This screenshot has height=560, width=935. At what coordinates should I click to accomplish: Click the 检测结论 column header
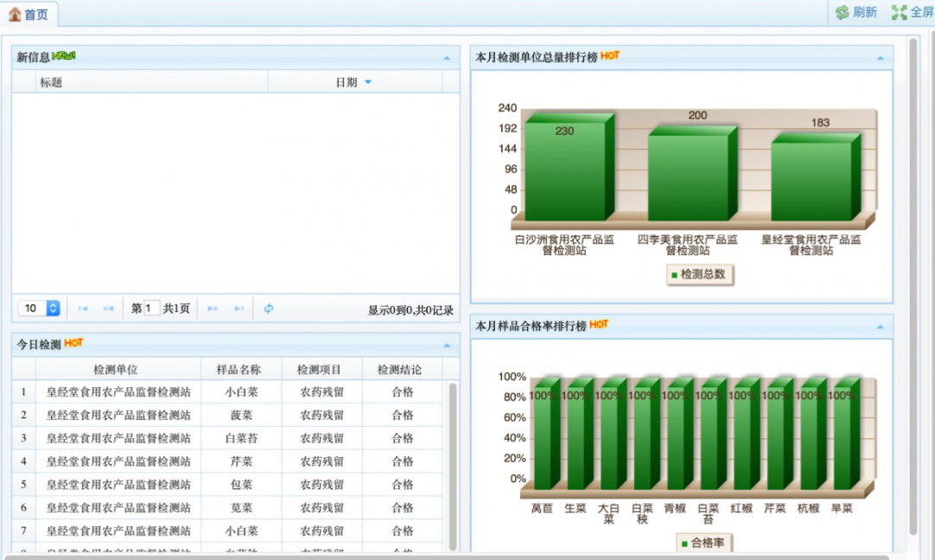point(402,370)
